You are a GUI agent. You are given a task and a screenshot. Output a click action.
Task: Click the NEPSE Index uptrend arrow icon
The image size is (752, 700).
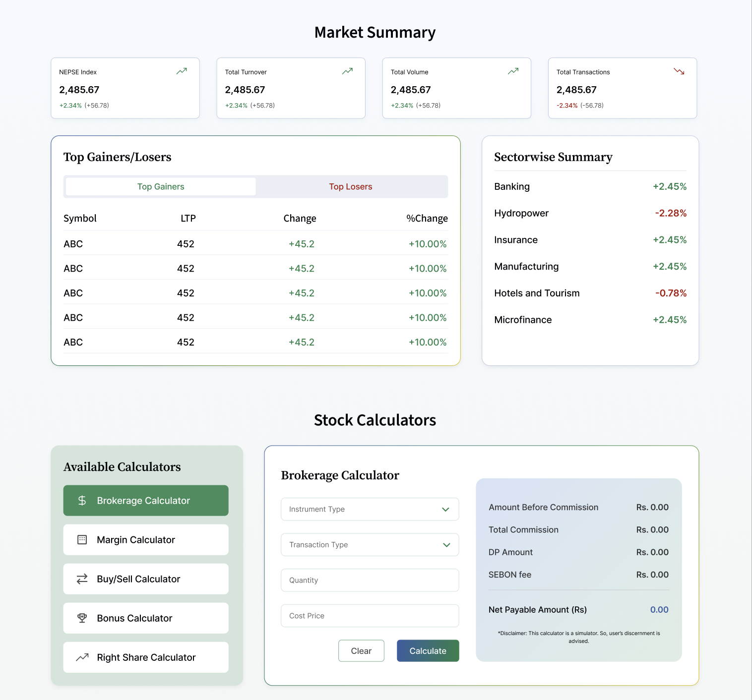[x=182, y=71]
